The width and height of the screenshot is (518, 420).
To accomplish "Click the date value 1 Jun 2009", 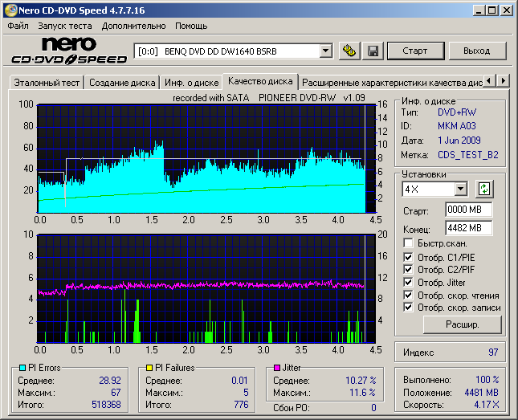I will pos(459,141).
